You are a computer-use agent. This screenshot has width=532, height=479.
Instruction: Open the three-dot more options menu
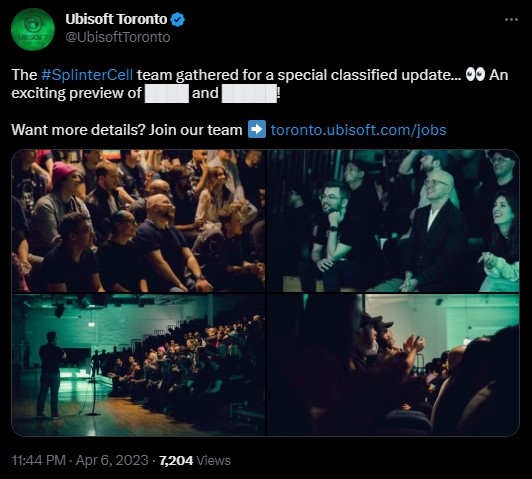tap(511, 20)
